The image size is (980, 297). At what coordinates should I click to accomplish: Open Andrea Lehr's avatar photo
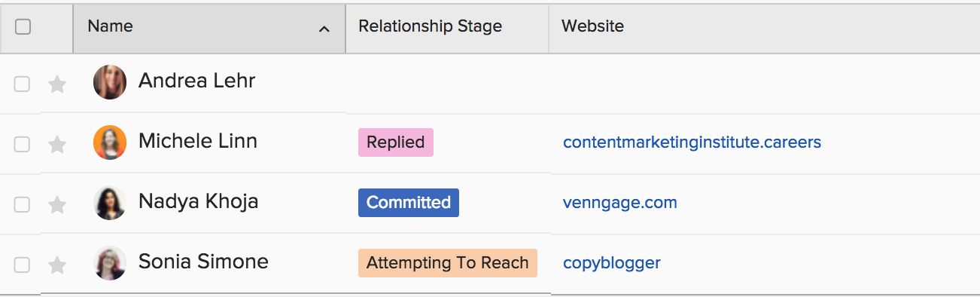point(110,82)
